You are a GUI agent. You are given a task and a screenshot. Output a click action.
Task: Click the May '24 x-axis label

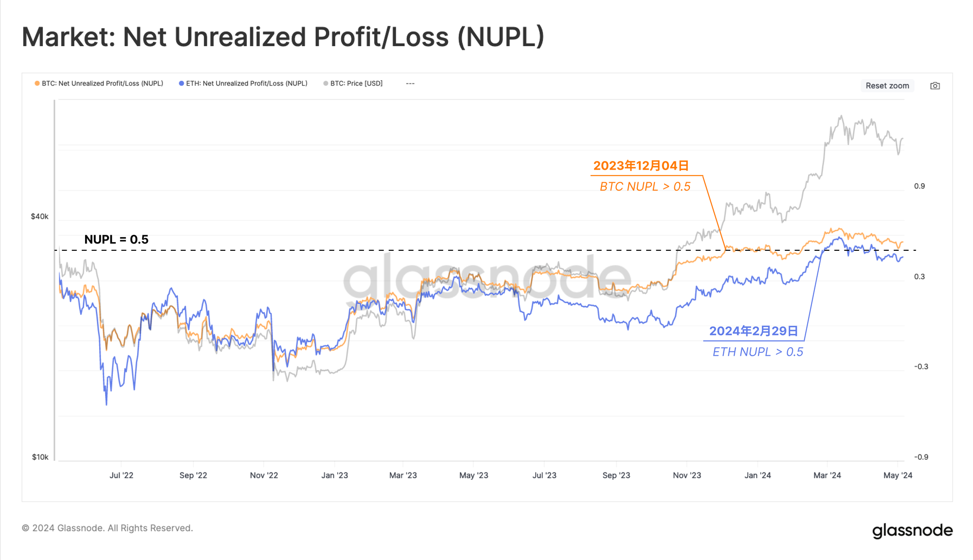(x=898, y=475)
